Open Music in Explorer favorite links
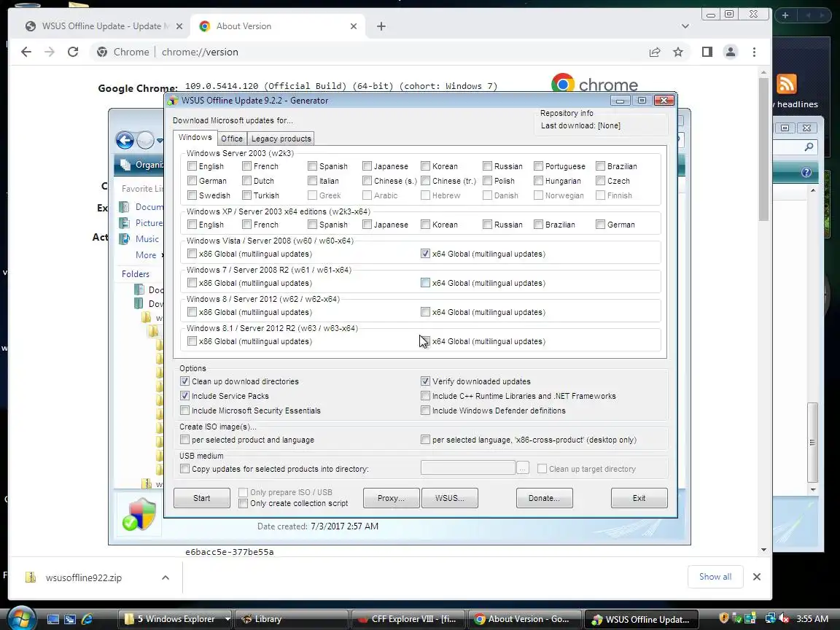The image size is (840, 630). point(139,239)
